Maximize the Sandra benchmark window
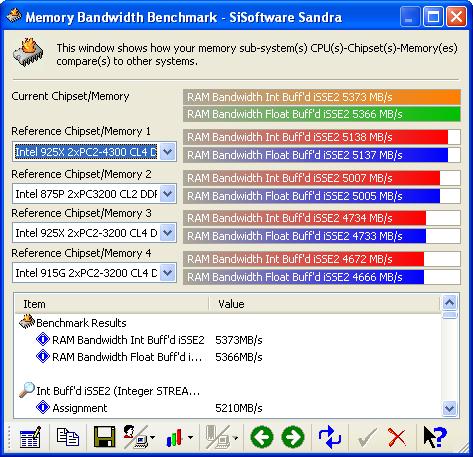Screen dimensions: 473x457 click(433, 16)
